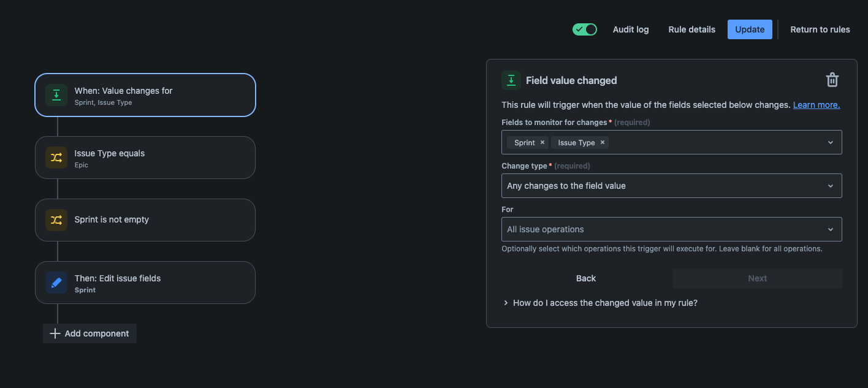Delete the trigger using the trash icon
Screen dimensions: 868x388
click(832, 80)
